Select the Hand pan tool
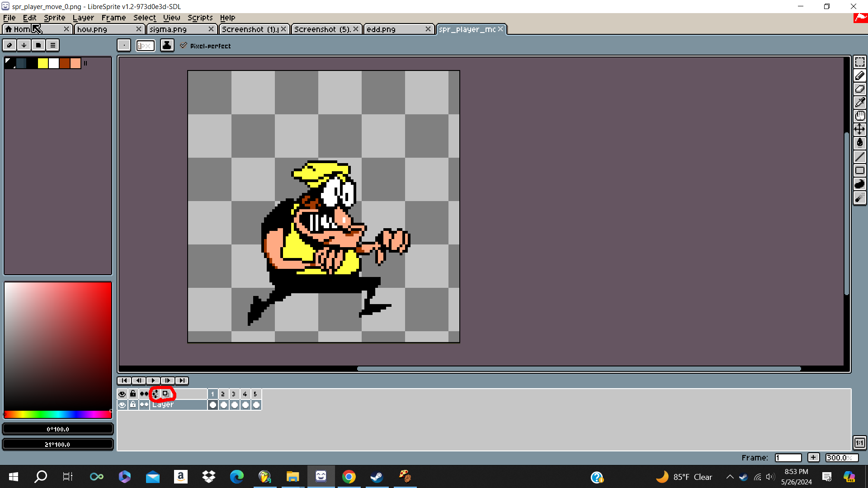The width and height of the screenshot is (868, 488). tap(859, 116)
